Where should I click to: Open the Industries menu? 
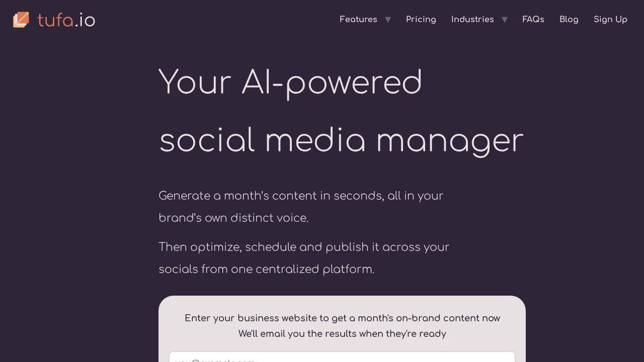pos(472,19)
